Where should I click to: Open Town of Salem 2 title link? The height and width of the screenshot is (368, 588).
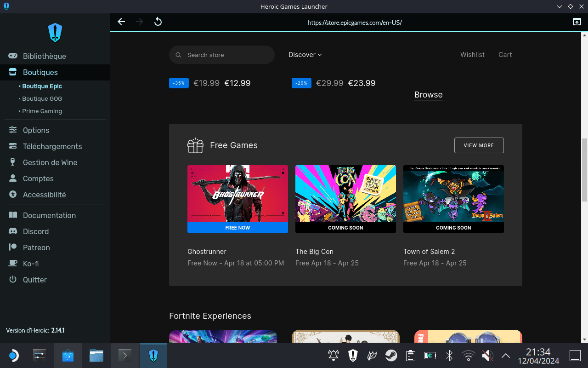[x=429, y=252]
